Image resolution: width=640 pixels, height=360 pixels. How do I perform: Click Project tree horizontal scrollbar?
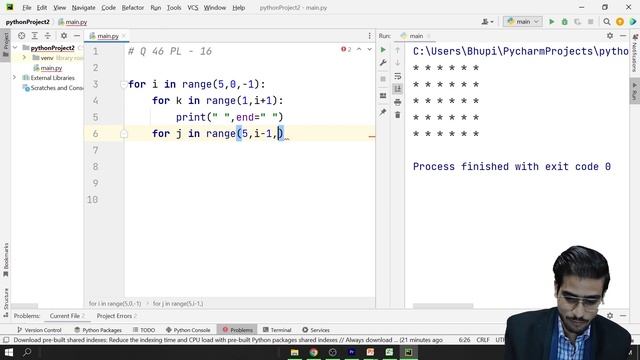(x=24, y=306)
